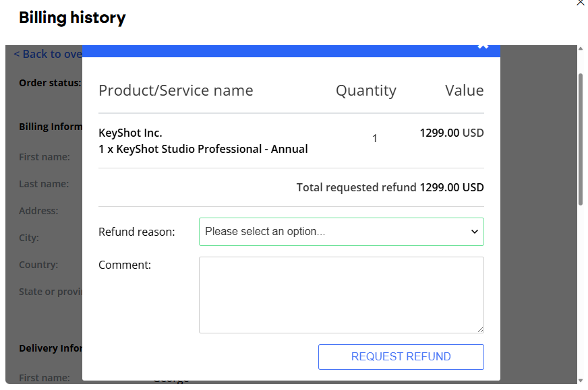Click the REQUEST REFUND button
This screenshot has height=390, width=588.
401,356
